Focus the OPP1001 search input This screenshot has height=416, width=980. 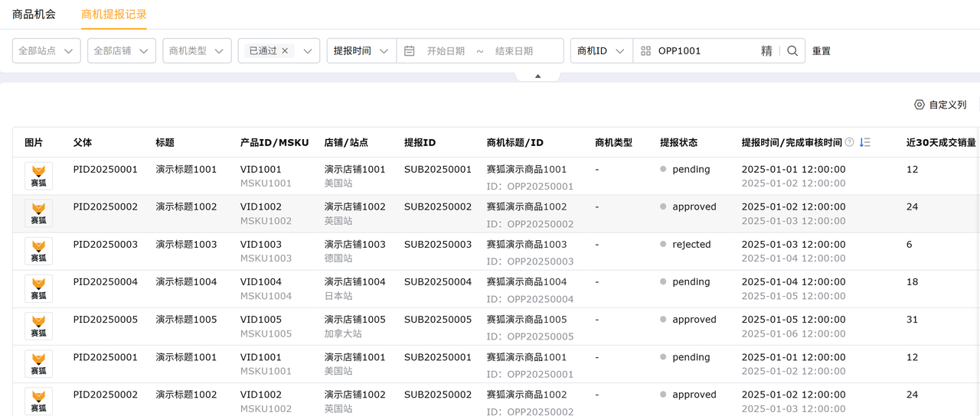click(x=704, y=51)
